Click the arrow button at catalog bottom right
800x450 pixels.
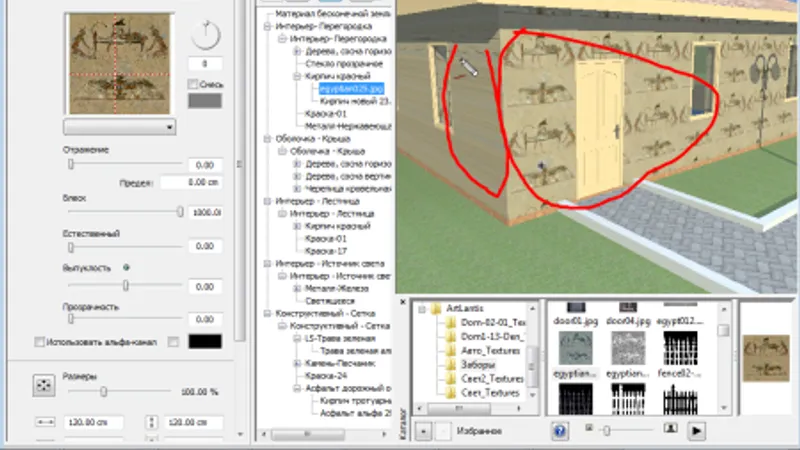coord(696,431)
